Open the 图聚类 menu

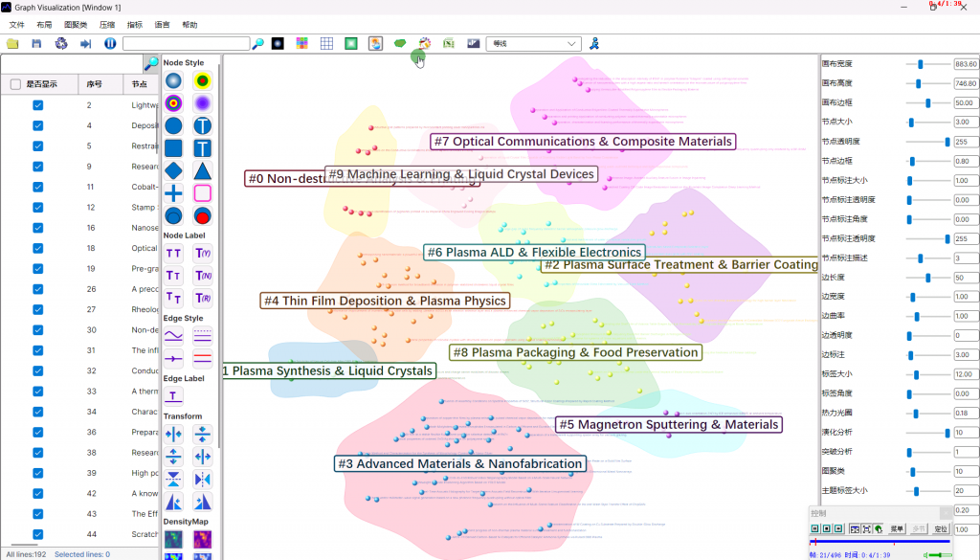click(x=77, y=25)
